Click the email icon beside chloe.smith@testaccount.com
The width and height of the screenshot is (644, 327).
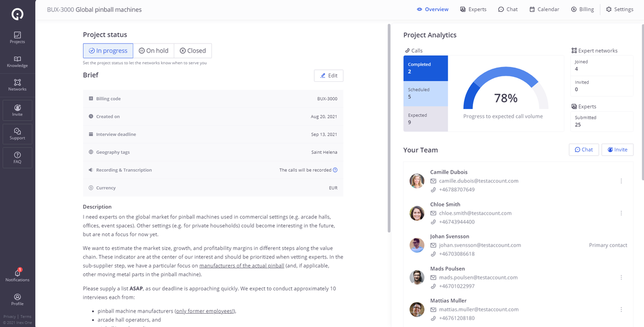tap(433, 213)
